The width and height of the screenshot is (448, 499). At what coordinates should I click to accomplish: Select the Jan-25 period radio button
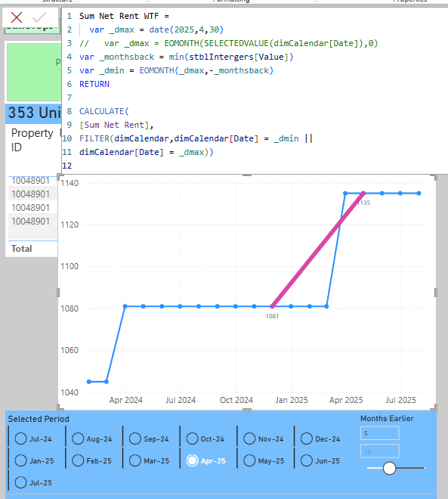pos(20,460)
